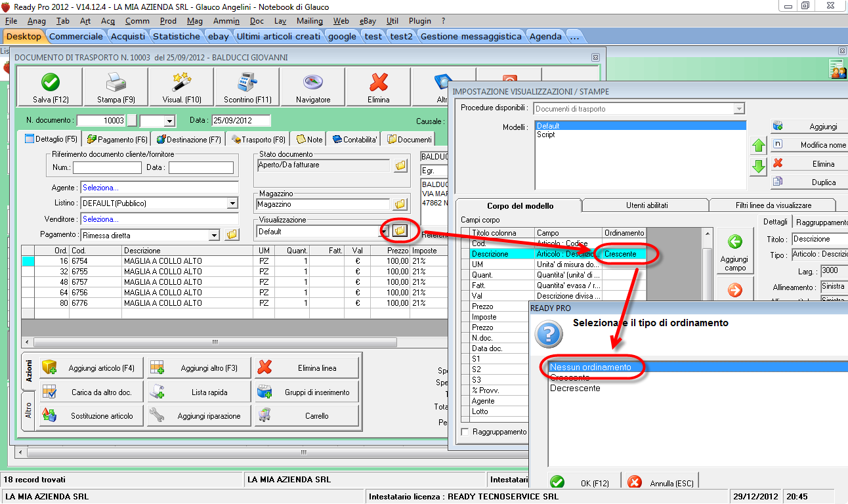Click the orange right-arrow remove field button
The image size is (848, 504).
click(735, 289)
